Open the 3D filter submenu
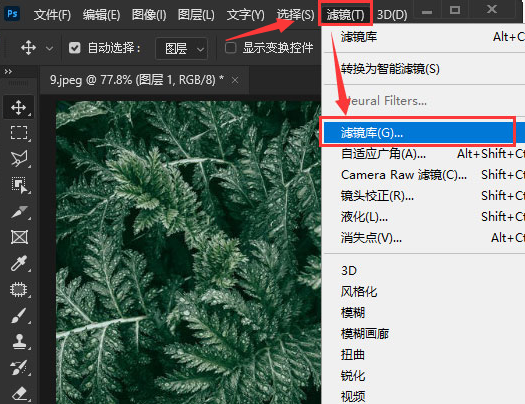The height and width of the screenshot is (404, 525). point(423,270)
